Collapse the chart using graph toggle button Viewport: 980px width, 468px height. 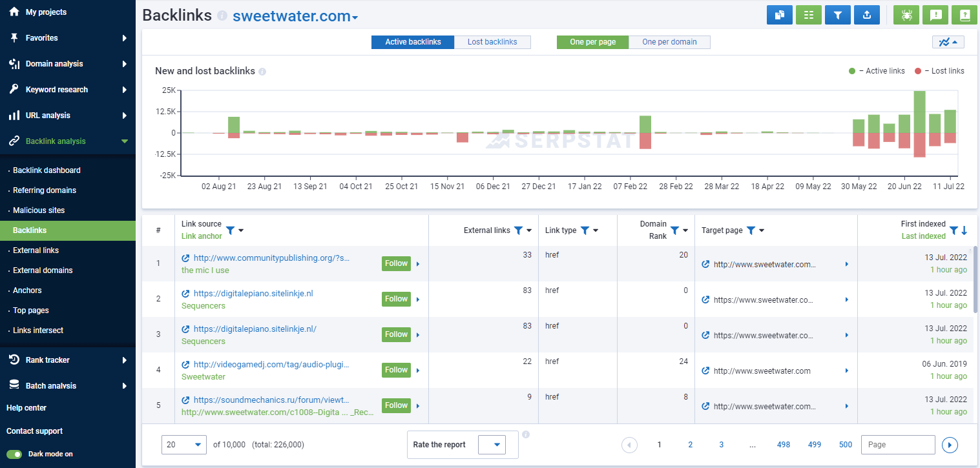[948, 42]
